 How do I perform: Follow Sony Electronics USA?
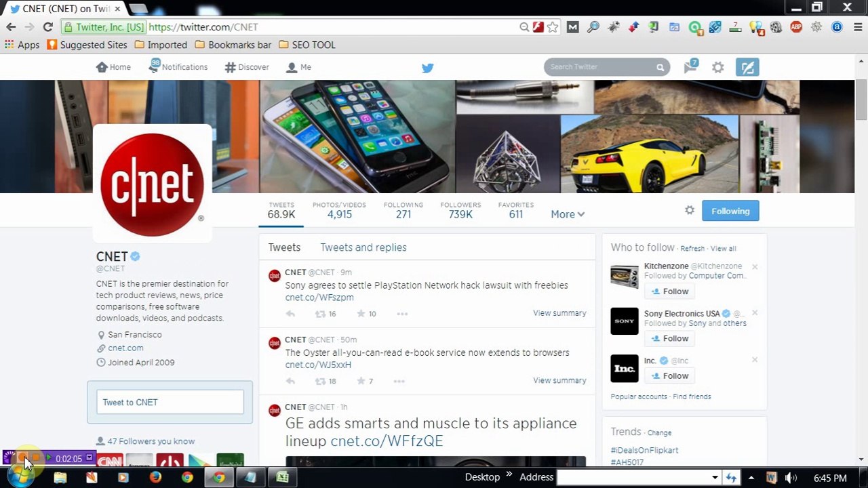pyautogui.click(x=670, y=338)
